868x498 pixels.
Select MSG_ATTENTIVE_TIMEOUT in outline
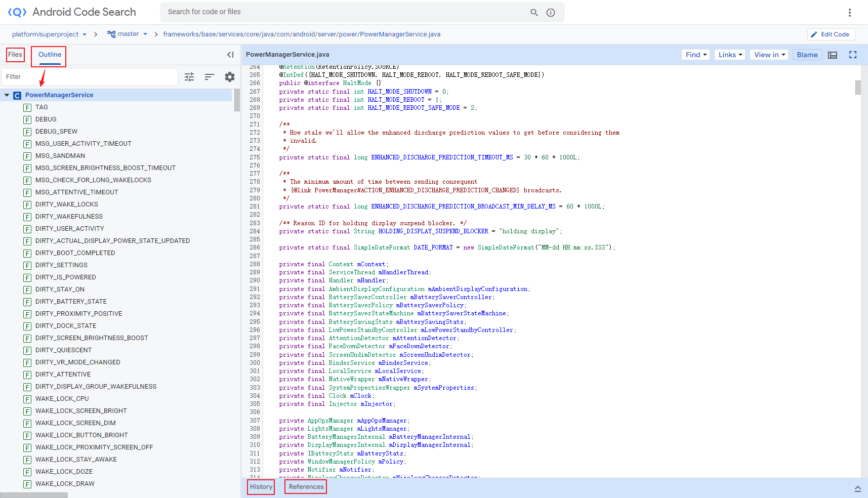tap(77, 192)
